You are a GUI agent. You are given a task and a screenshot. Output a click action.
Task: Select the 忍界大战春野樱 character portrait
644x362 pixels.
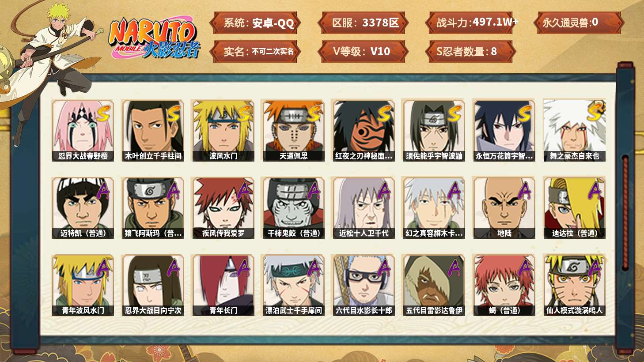click(x=83, y=130)
